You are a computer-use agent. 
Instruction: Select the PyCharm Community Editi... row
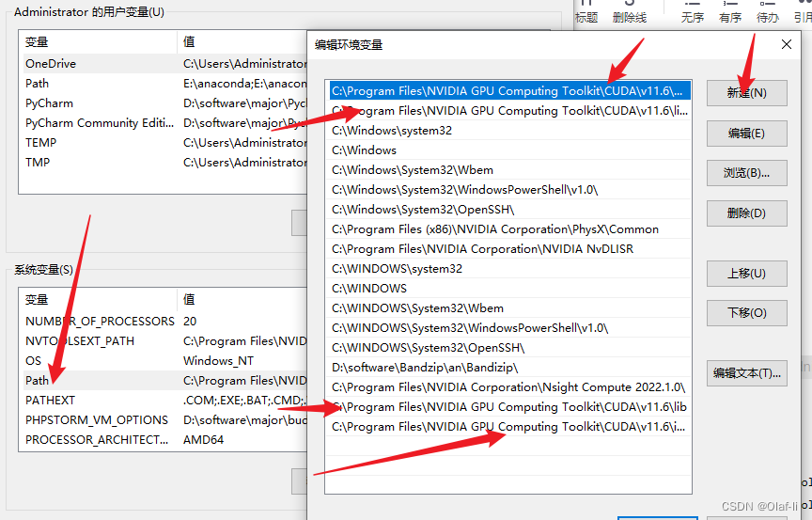coord(165,123)
